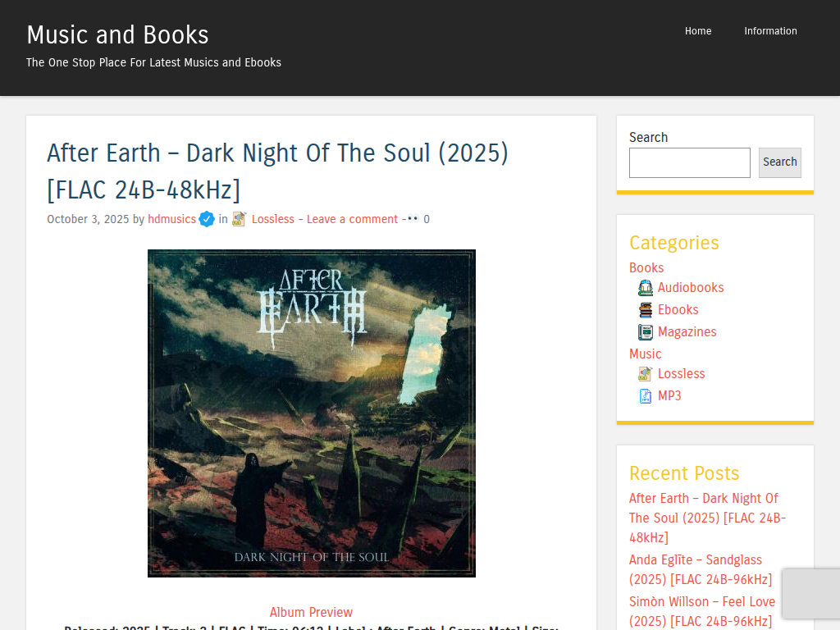Click the eyes view-count icon
This screenshot has width=840, height=630.
(x=413, y=218)
